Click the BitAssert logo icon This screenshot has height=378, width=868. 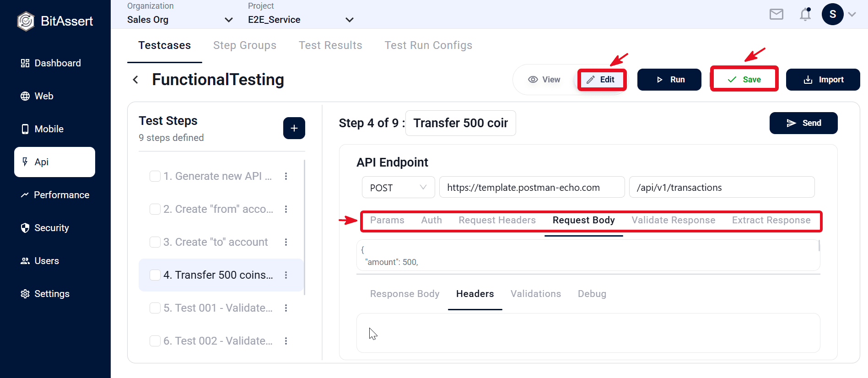point(26,21)
